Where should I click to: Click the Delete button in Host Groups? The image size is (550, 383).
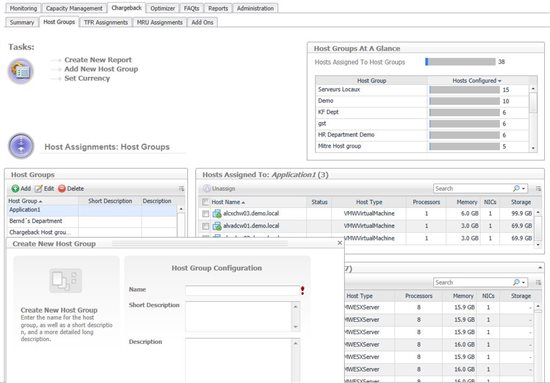[x=71, y=189]
